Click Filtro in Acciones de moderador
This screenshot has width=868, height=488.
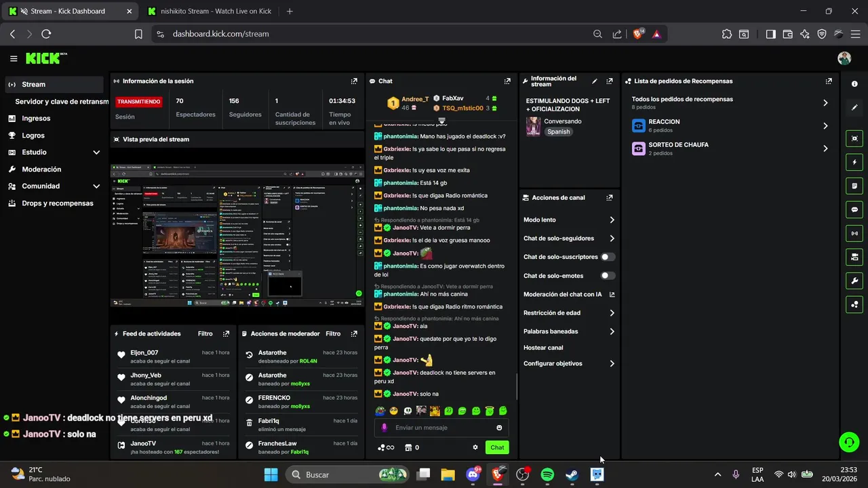point(333,333)
